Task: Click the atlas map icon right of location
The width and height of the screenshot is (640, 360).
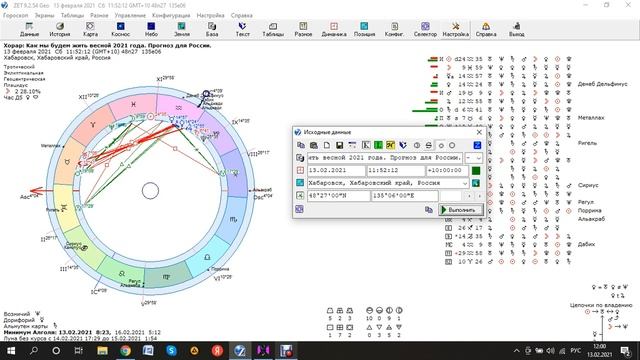Action: click(476, 183)
